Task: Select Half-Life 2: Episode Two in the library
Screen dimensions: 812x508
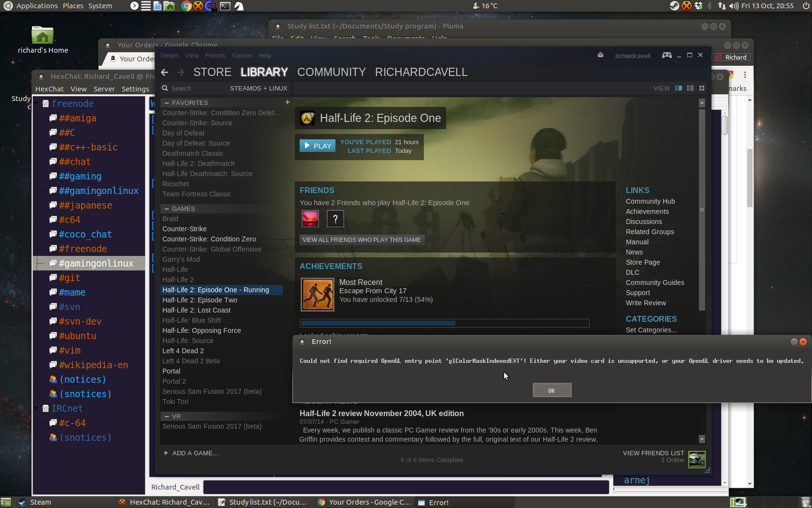Action: point(200,300)
